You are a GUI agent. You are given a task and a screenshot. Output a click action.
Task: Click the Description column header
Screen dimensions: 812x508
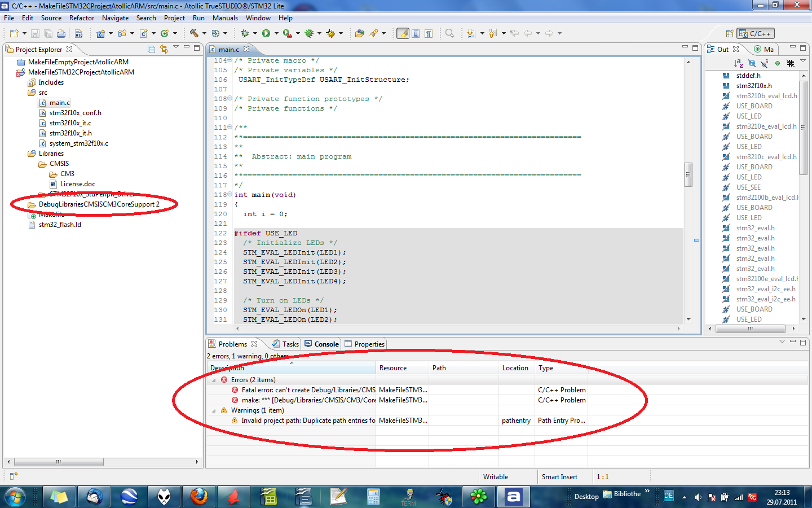pos(291,368)
